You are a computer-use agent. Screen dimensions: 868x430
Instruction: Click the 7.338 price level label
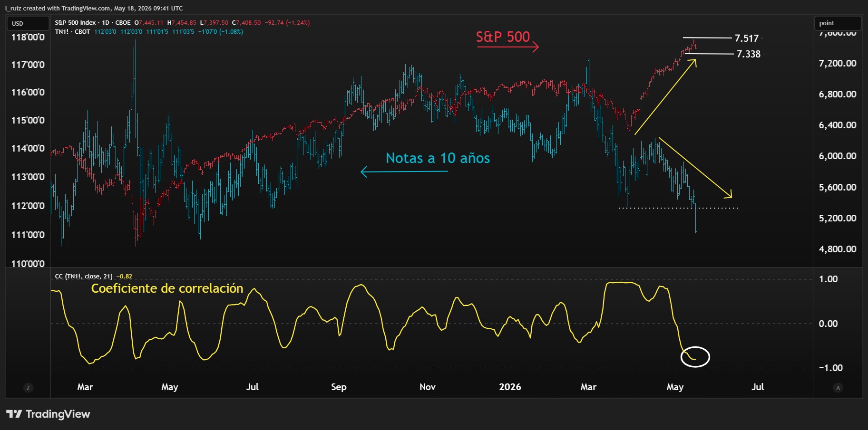point(749,54)
